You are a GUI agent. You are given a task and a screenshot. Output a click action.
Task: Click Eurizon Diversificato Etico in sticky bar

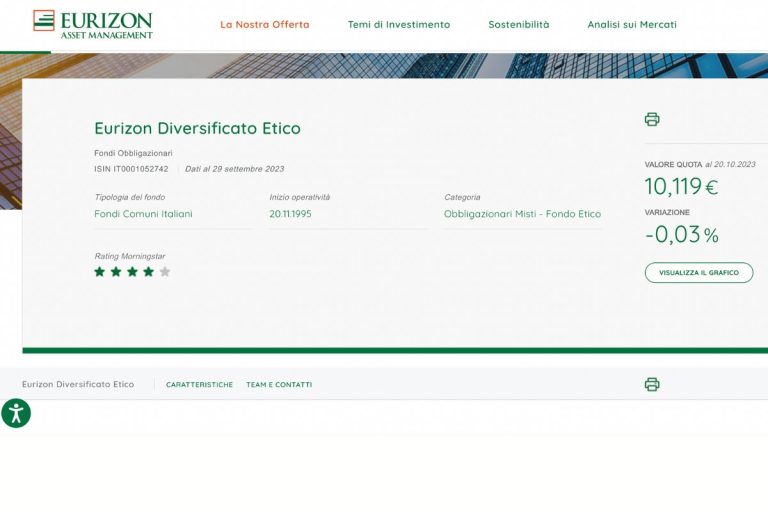(x=78, y=385)
